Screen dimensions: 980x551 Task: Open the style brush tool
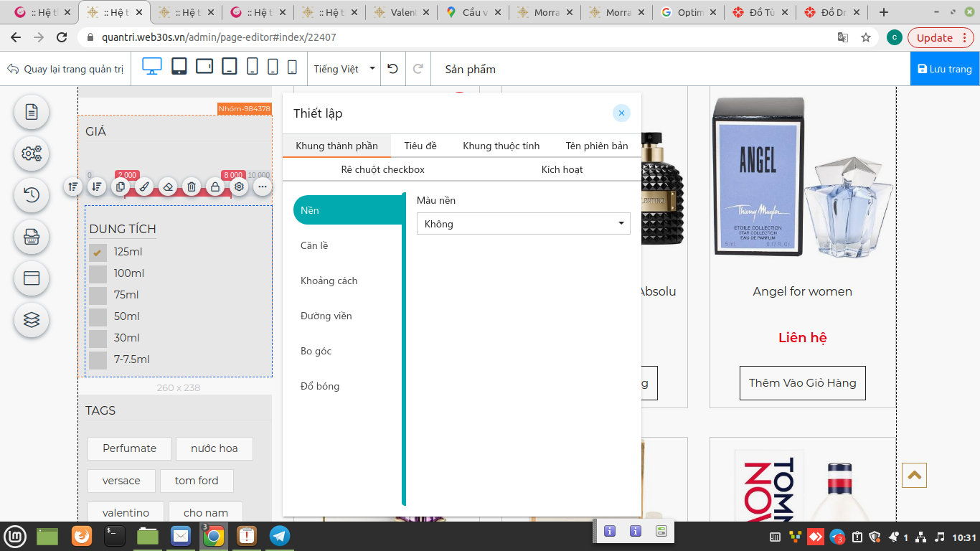144,187
